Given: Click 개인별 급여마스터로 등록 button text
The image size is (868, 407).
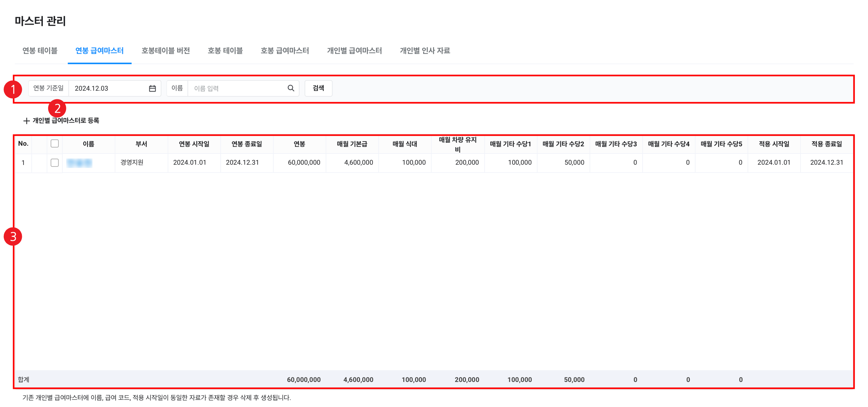Looking at the screenshot, I should click(66, 121).
